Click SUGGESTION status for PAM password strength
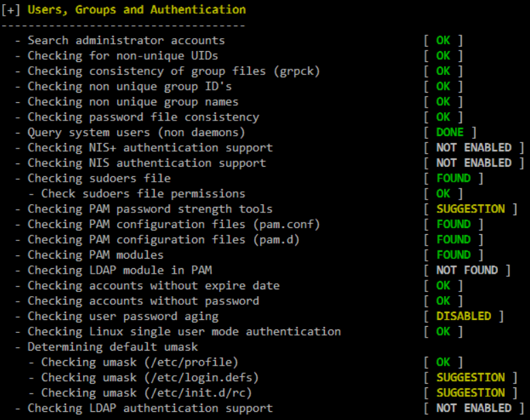The width and height of the screenshot is (530, 420). click(x=471, y=209)
